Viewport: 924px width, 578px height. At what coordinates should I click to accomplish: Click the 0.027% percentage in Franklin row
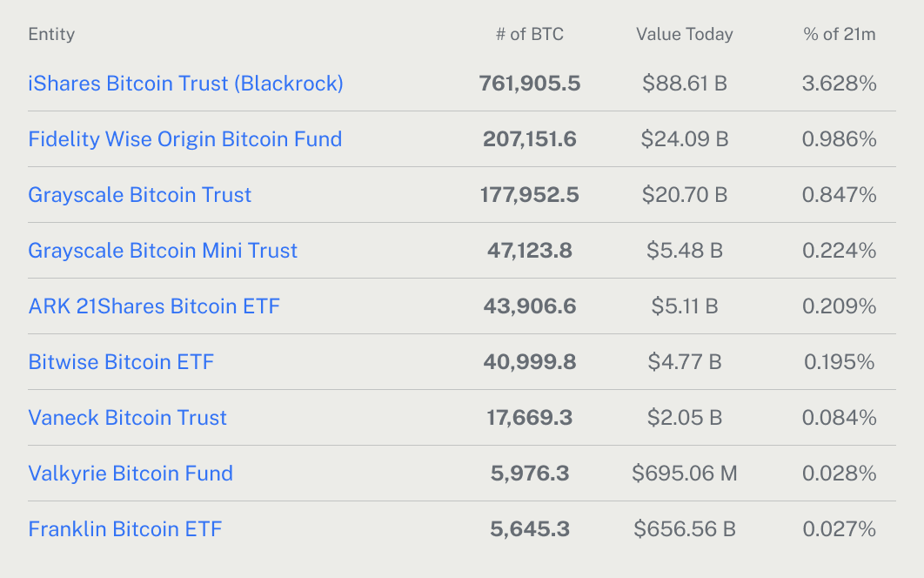point(839,529)
